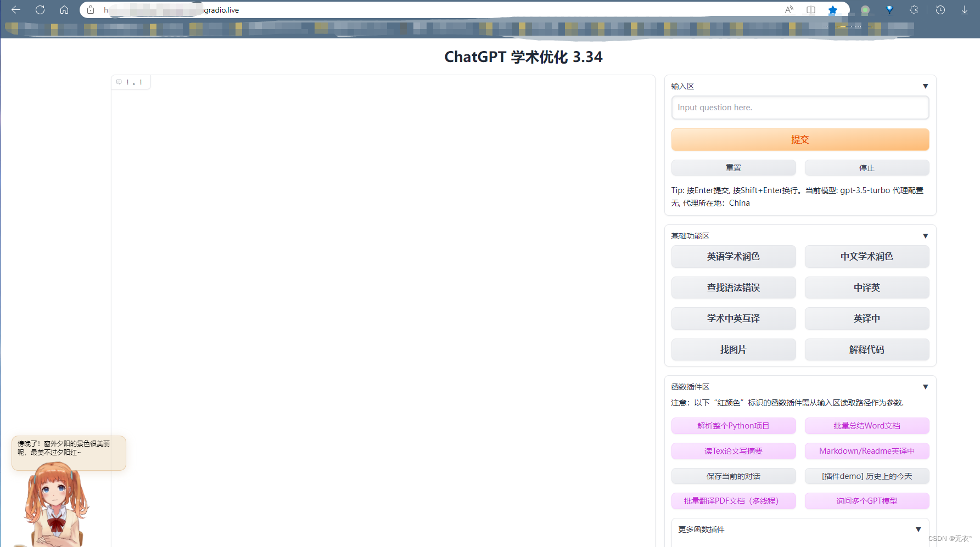The height and width of the screenshot is (547, 980).
Task: Open the 更多函数插件 dropdown
Action: pos(800,529)
